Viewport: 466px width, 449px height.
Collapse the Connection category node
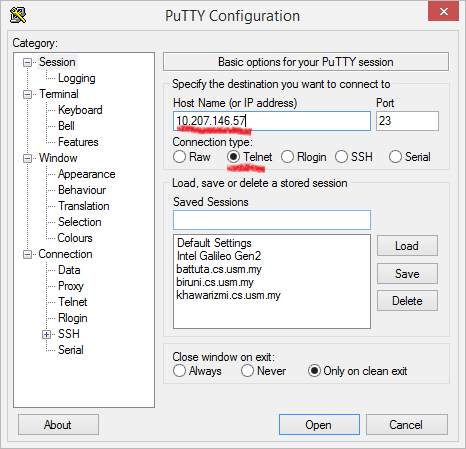[27, 254]
